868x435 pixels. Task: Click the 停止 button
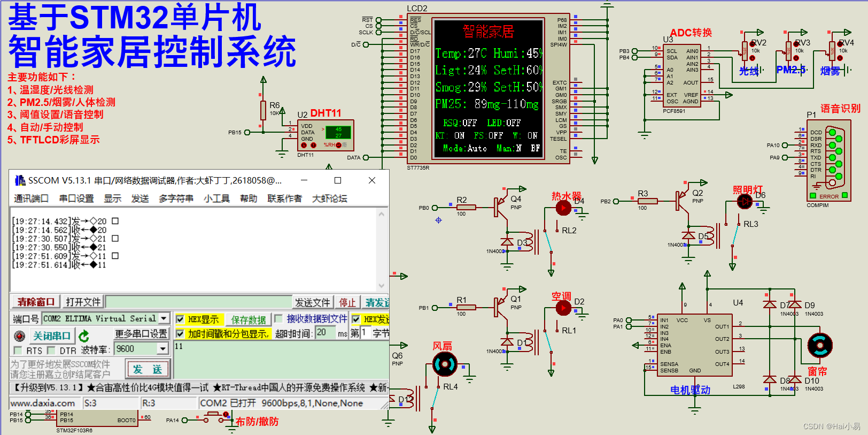347,302
